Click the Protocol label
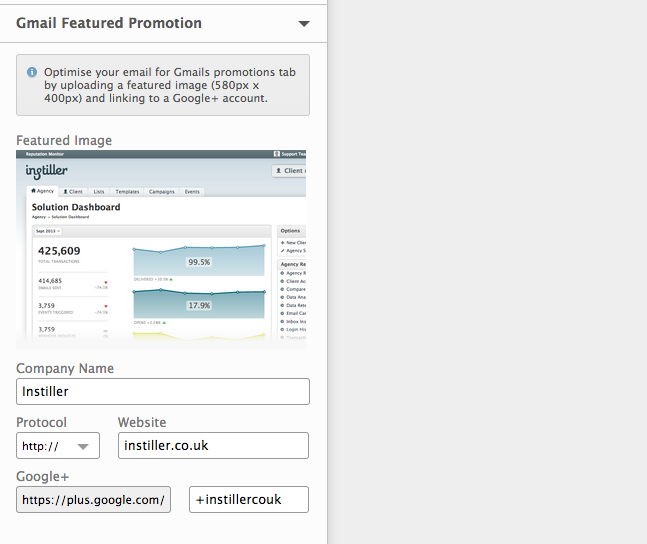 pos(41,422)
